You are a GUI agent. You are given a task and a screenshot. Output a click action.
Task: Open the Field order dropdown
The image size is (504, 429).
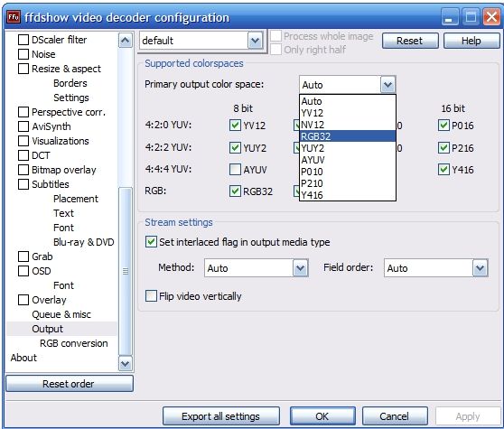(480, 268)
